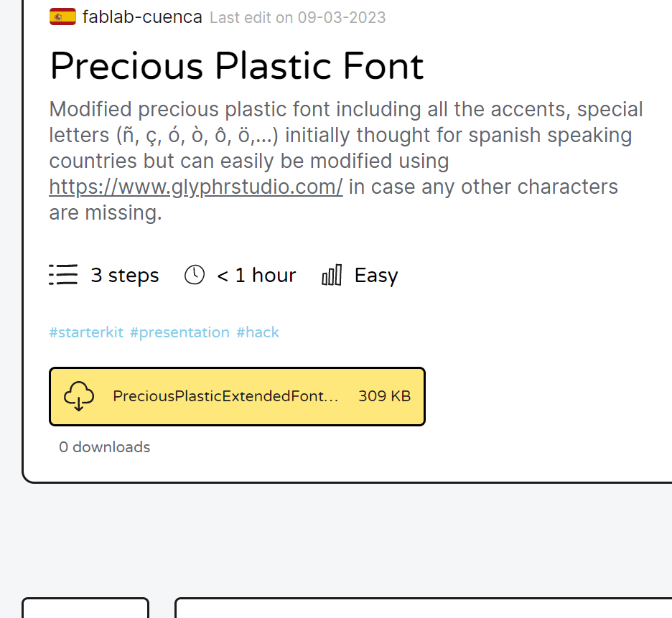This screenshot has width=672, height=618.
Task: Click the 3 steps label
Action: [125, 275]
